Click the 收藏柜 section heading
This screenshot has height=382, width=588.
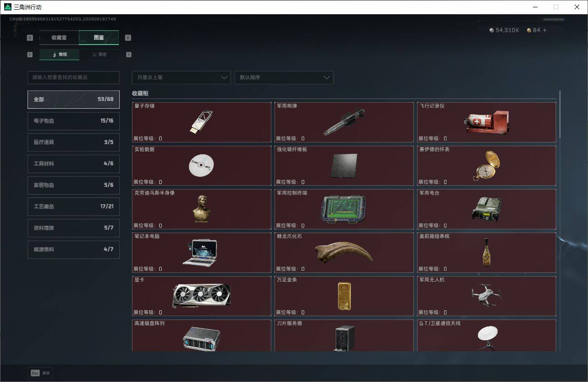click(x=140, y=93)
